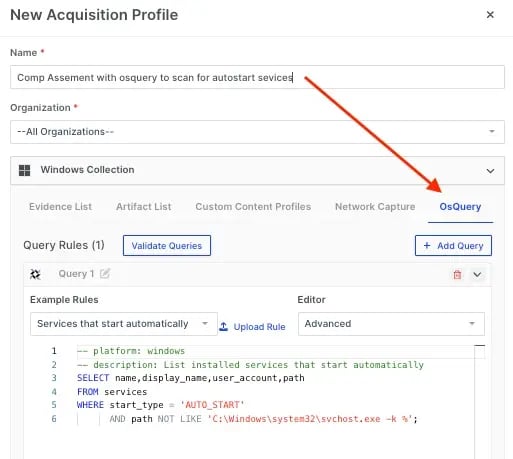Collapse the Query 1 panel chevron
513x459 pixels.
tap(477, 274)
